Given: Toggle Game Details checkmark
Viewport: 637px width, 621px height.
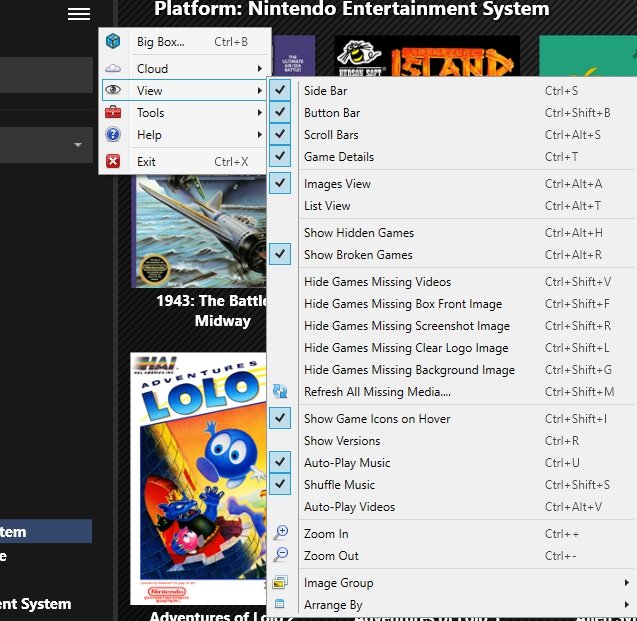Looking at the screenshot, I should [x=280, y=156].
